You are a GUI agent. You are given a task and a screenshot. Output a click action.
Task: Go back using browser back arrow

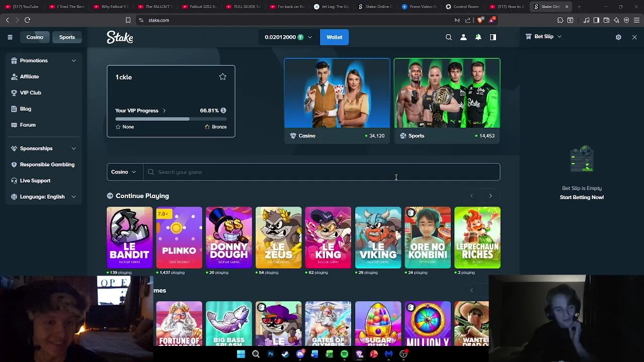(x=7, y=20)
